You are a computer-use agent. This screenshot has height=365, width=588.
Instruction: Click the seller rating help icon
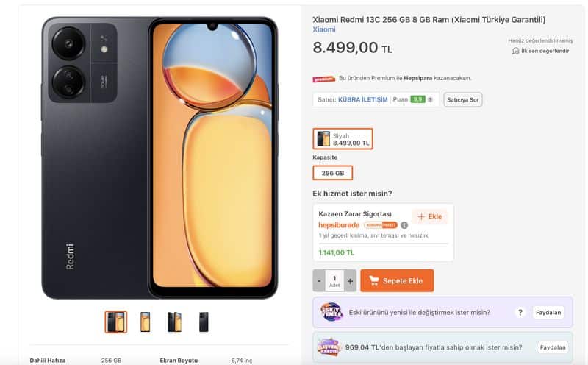(x=431, y=99)
